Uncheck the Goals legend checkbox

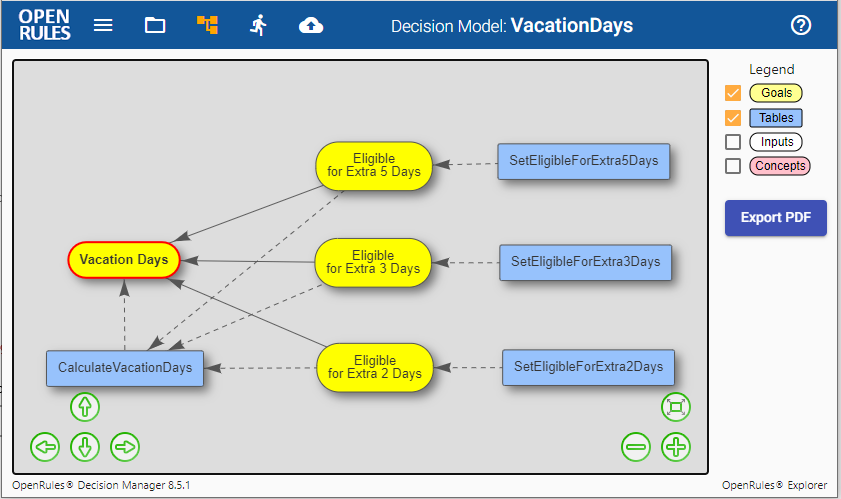point(733,93)
